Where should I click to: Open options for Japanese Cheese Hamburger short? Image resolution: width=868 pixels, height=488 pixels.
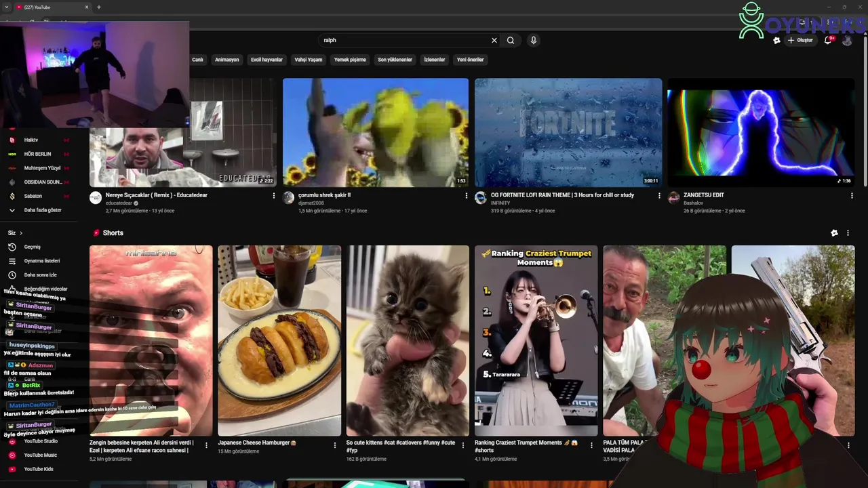pos(334,445)
